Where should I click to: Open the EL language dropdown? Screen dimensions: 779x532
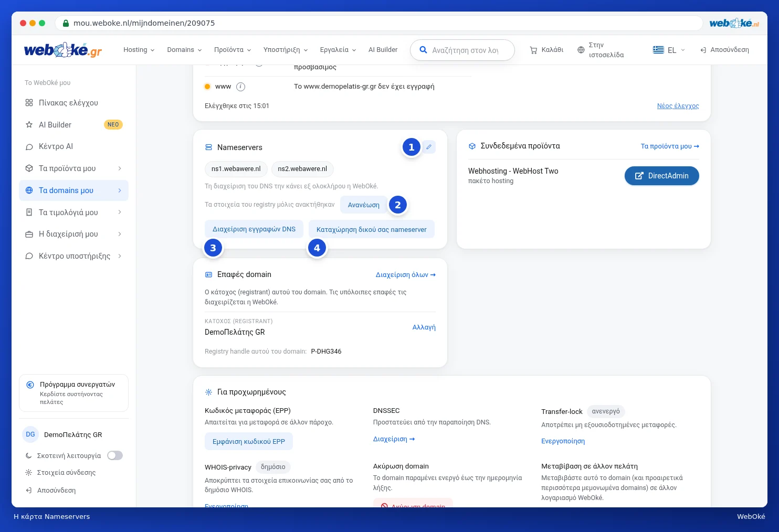tap(669, 50)
